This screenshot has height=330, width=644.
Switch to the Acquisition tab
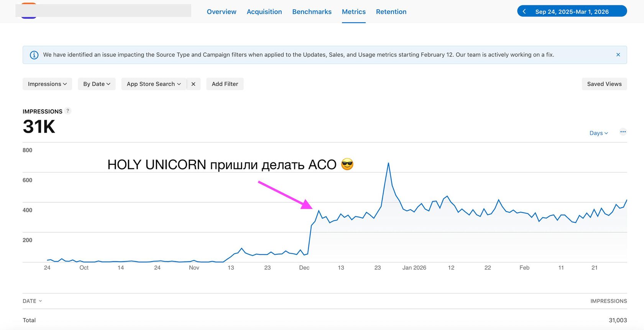tap(264, 12)
